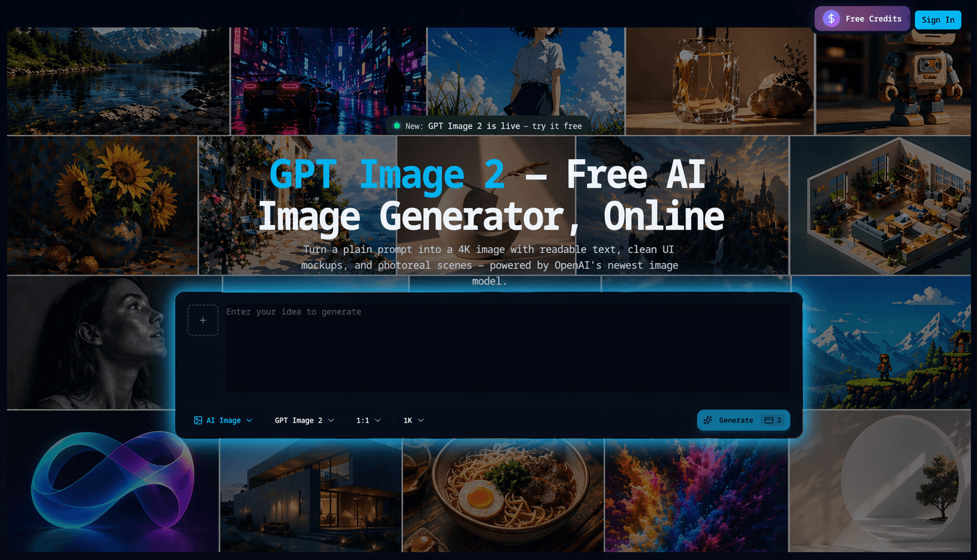The height and width of the screenshot is (560, 977).
Task: Click the sparkle icon on Generate button
Action: 708,420
